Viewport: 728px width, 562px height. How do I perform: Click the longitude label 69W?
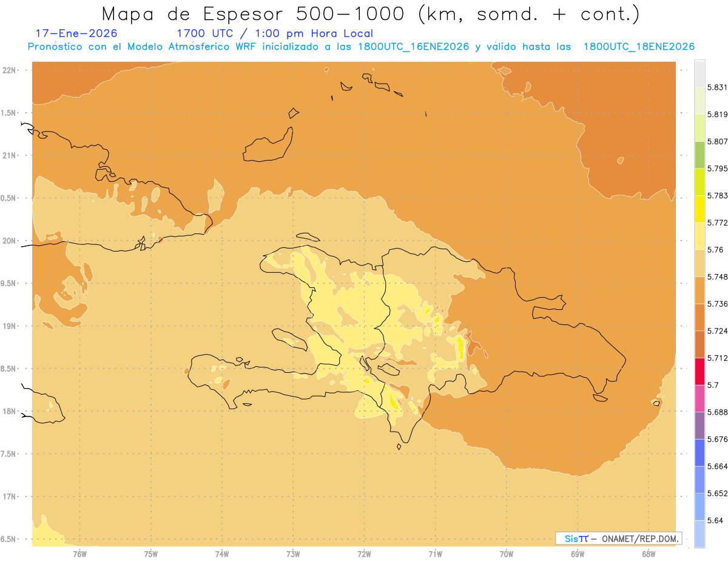[x=578, y=554]
